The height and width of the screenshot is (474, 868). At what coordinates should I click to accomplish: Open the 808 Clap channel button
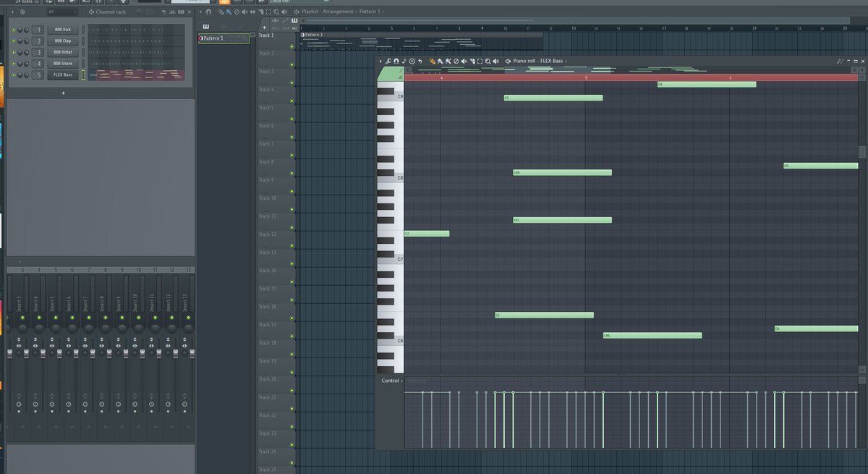coord(63,41)
